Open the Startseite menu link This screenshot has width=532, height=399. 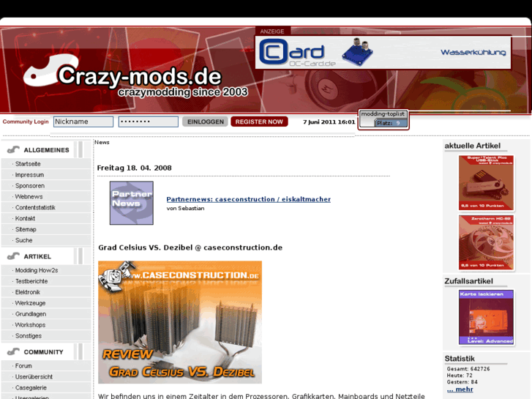[28, 164]
